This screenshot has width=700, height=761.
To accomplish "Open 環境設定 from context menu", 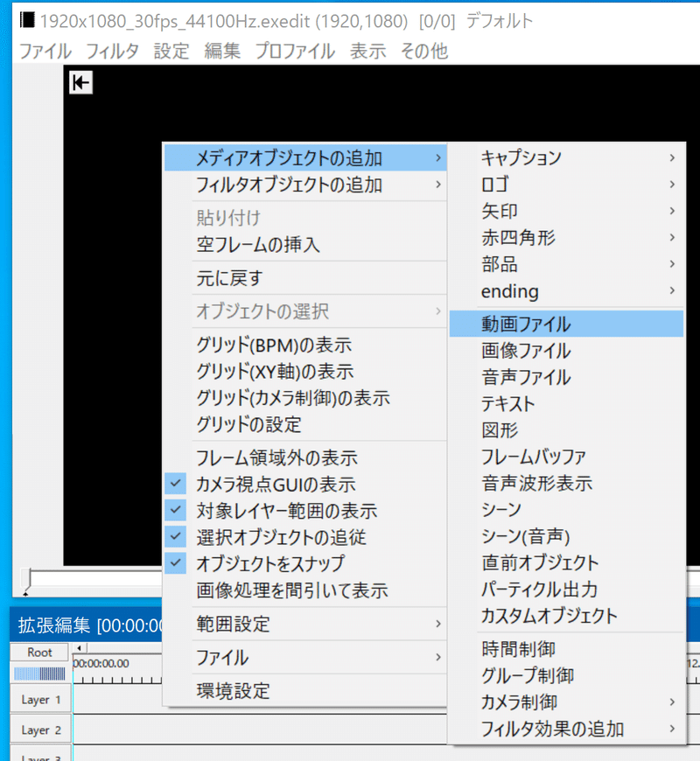I will tap(305, 691).
